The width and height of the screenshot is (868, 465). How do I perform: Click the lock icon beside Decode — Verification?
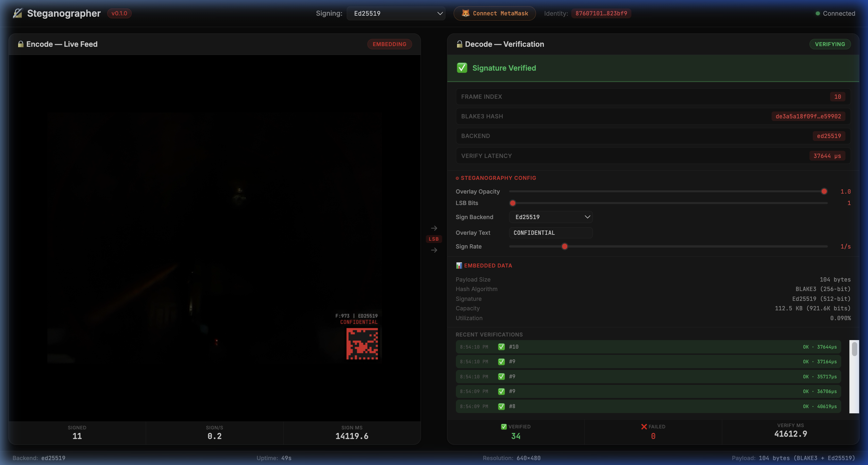(459, 44)
